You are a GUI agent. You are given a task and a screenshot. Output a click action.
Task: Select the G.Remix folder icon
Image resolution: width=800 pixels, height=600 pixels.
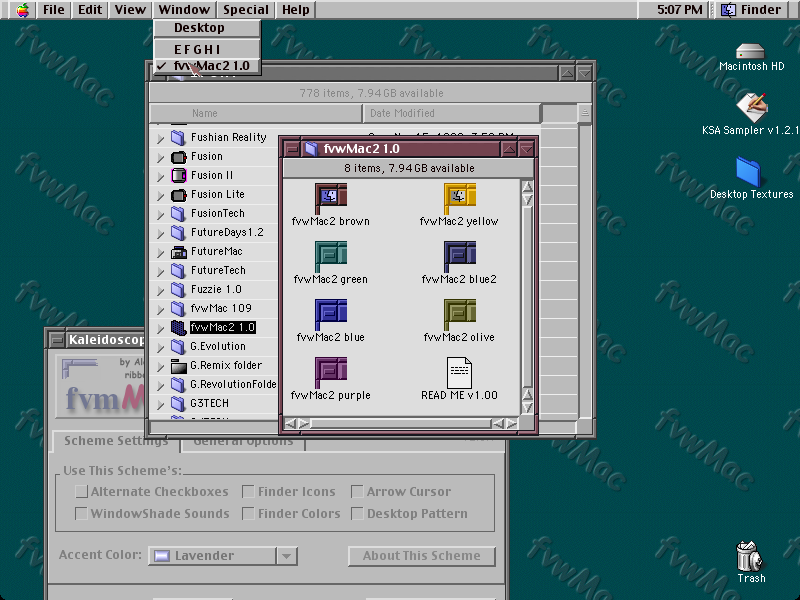click(178, 365)
